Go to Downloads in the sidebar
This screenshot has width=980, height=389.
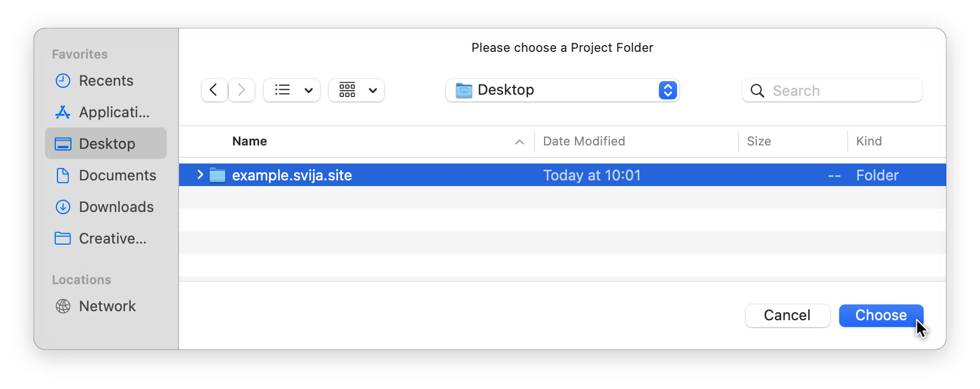116,207
